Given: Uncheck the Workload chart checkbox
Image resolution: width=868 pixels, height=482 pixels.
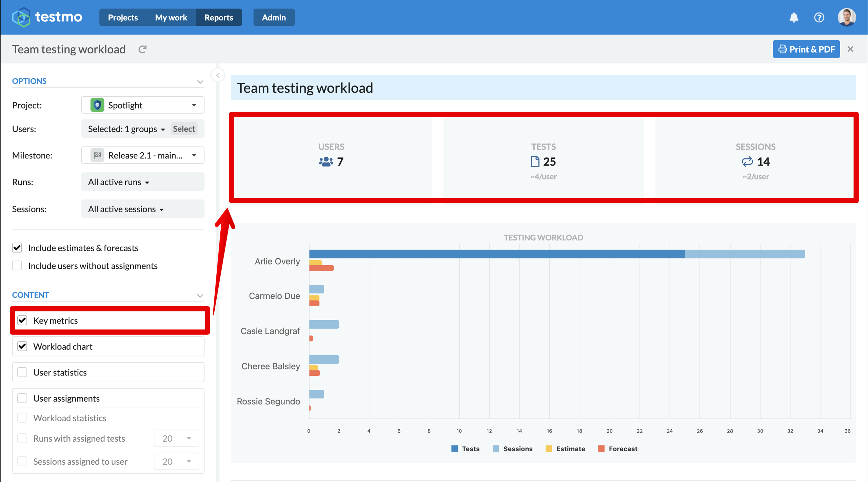Looking at the screenshot, I should click(x=22, y=346).
